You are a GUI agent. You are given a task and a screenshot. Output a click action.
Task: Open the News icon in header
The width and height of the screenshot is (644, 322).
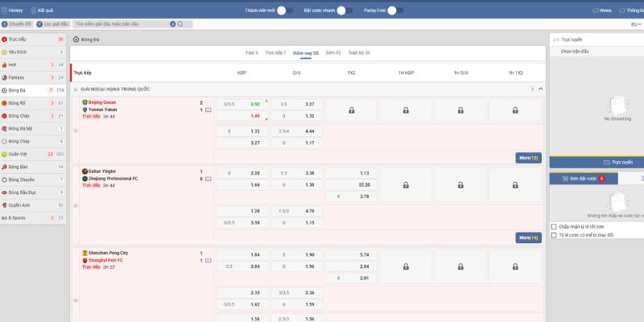(x=595, y=10)
